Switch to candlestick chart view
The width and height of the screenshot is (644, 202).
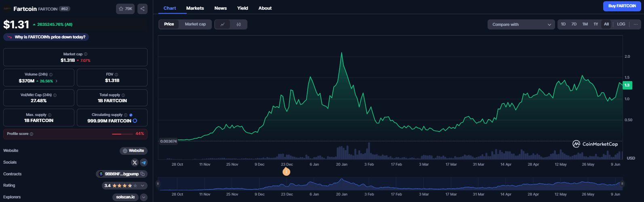pos(239,24)
